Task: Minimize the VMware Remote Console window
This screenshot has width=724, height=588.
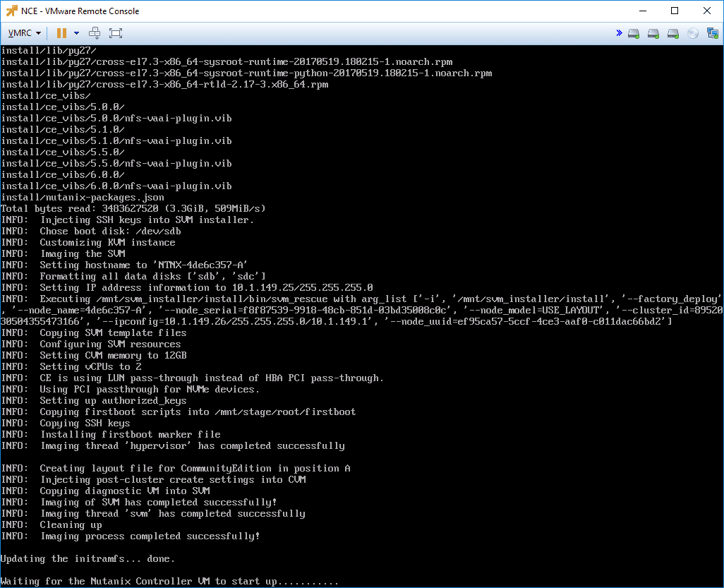Action: point(643,11)
